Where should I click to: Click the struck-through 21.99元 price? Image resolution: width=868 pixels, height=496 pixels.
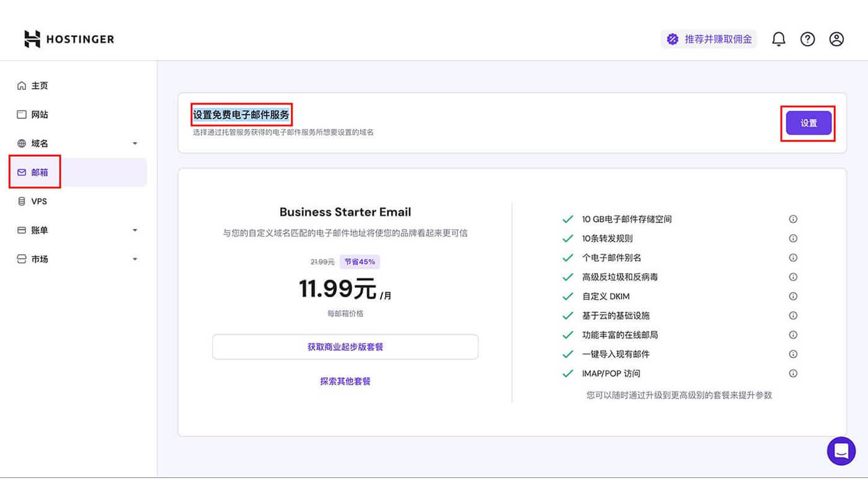[322, 262]
